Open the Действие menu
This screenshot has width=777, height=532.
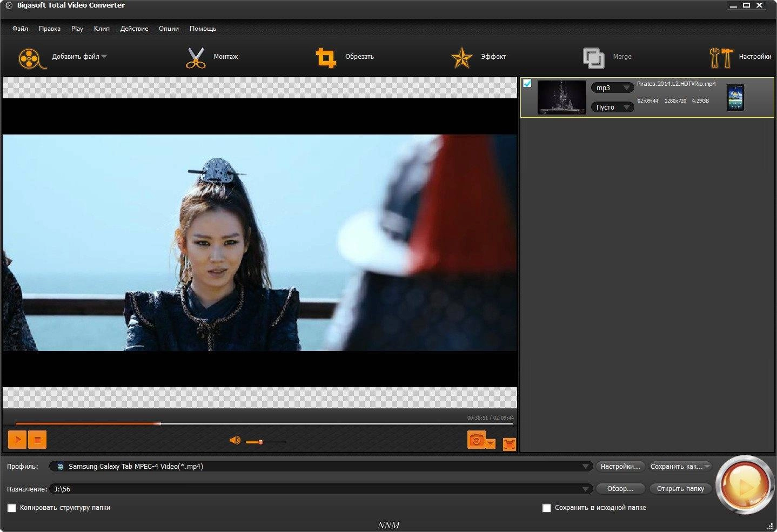pyautogui.click(x=134, y=29)
